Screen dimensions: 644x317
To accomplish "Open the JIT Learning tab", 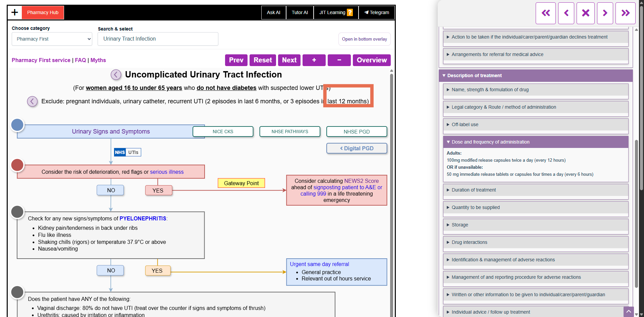I will [x=336, y=12].
